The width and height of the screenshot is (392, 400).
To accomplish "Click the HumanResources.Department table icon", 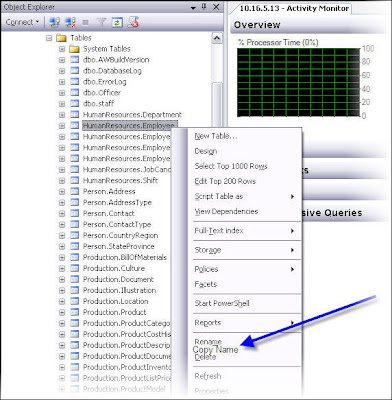I will coord(75,115).
